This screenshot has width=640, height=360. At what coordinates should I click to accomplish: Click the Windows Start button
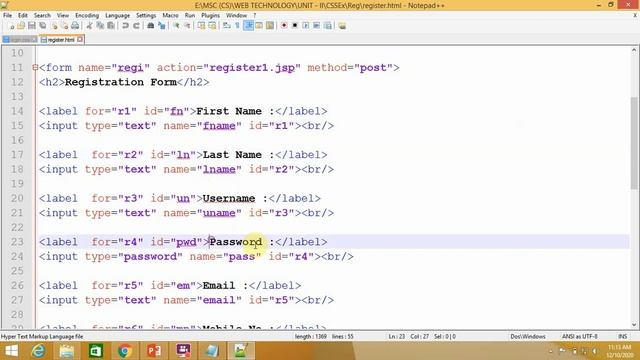[11, 351]
